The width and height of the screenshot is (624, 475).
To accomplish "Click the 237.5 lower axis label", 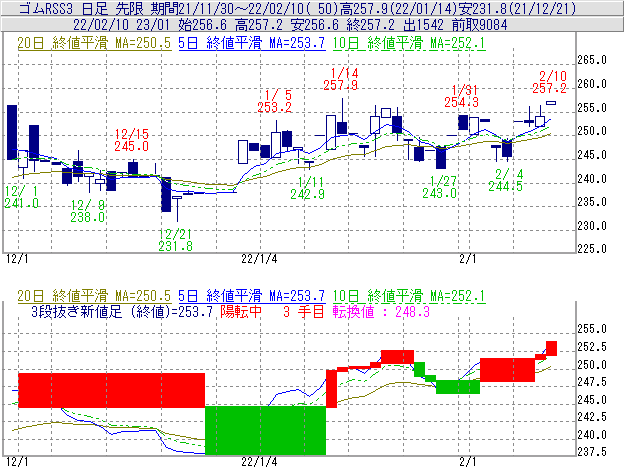I will pos(592,452).
